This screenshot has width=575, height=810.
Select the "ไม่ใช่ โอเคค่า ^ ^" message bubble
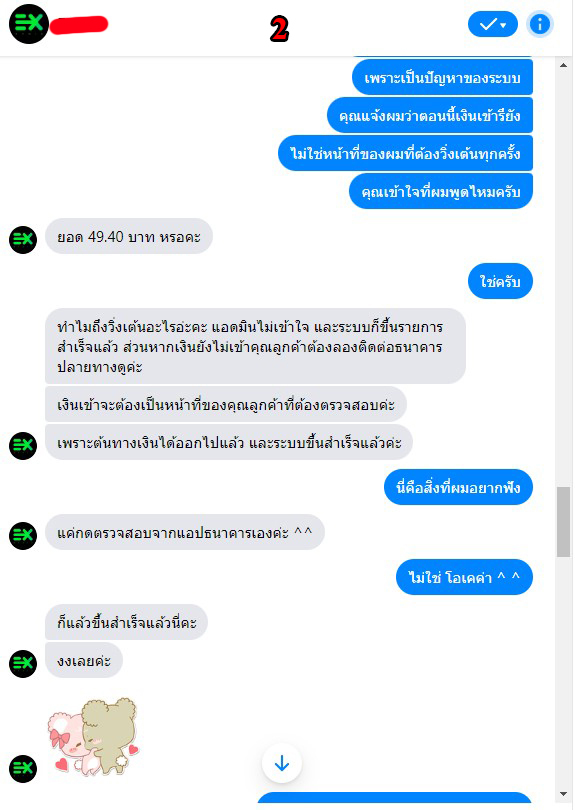coord(464,577)
